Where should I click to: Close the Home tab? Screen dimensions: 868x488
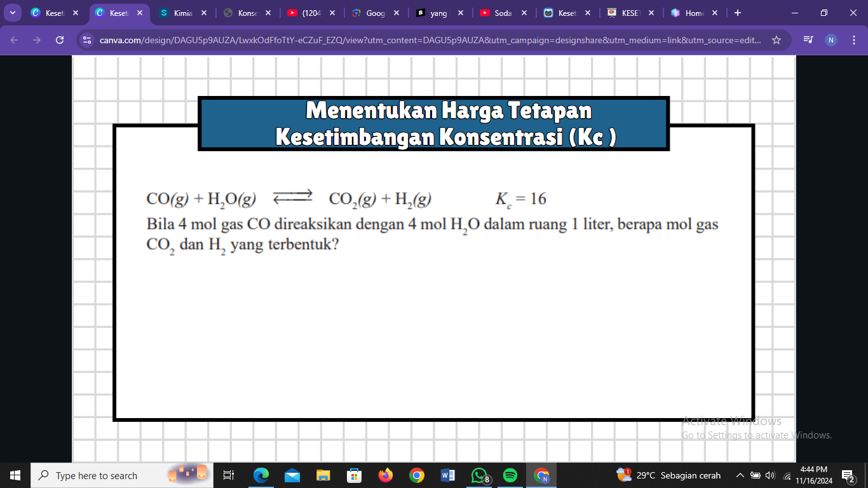(715, 13)
